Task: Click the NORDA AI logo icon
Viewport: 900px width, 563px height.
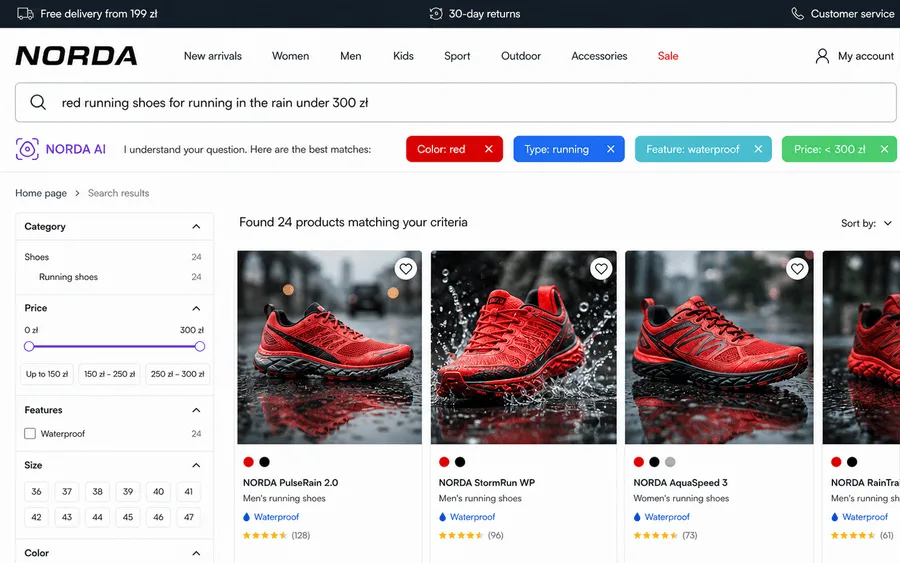Action: click(27, 149)
